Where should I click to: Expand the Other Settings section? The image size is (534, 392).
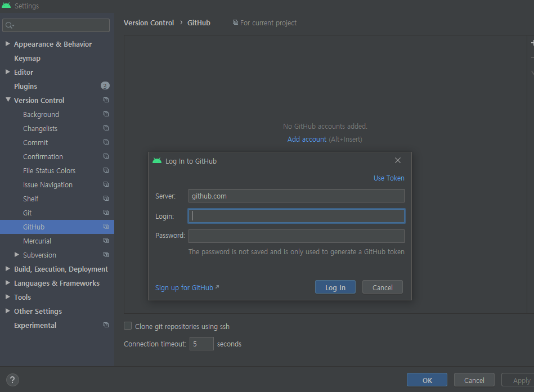(x=7, y=310)
